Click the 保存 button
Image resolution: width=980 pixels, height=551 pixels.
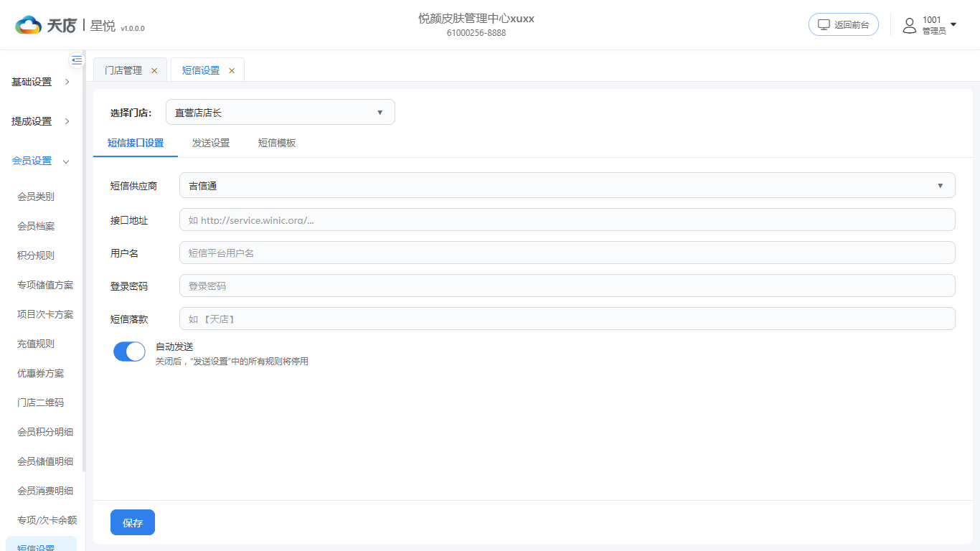click(x=133, y=522)
